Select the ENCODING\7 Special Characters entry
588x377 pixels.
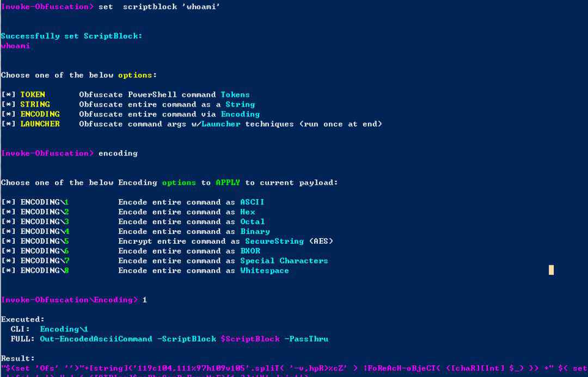45,261
